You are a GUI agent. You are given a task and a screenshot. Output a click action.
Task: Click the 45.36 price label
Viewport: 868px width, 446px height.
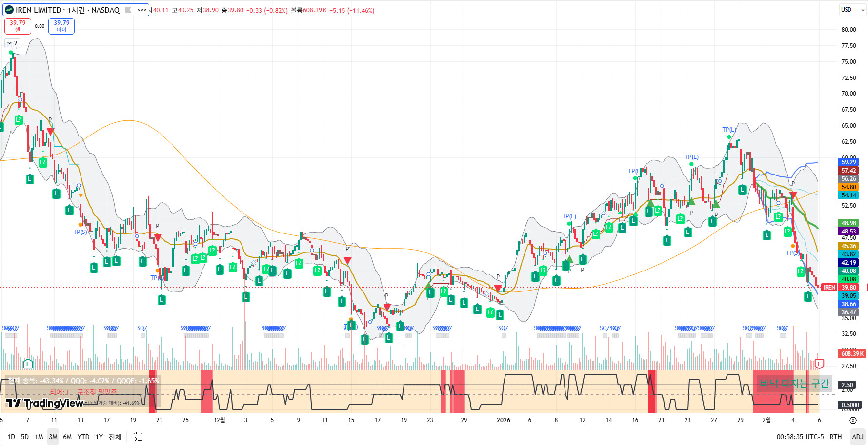(x=848, y=246)
